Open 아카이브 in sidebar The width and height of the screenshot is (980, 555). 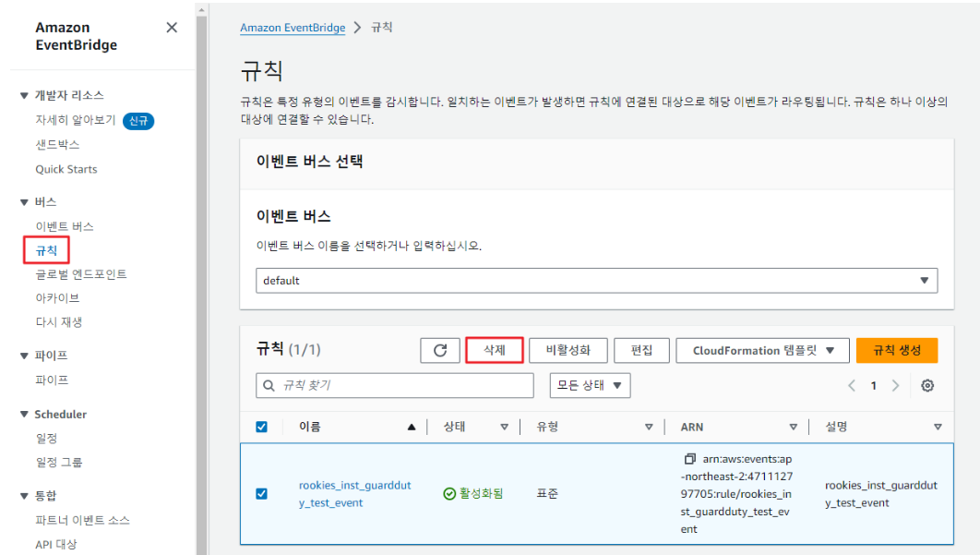click(57, 298)
